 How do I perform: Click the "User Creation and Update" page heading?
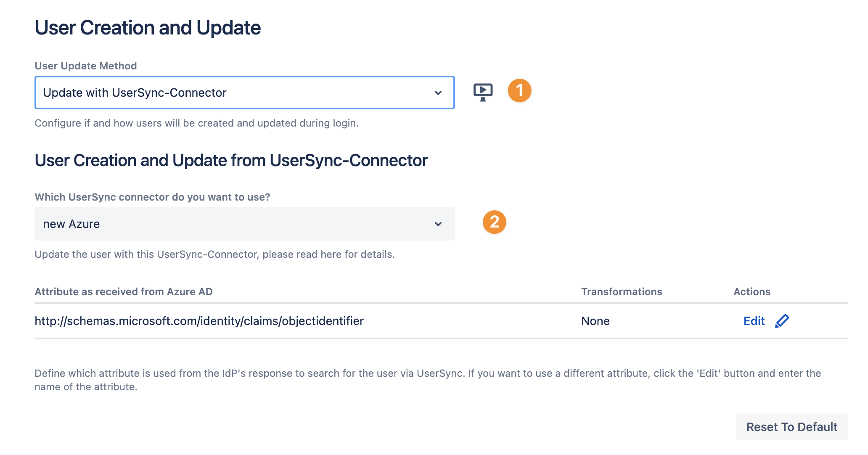click(148, 28)
